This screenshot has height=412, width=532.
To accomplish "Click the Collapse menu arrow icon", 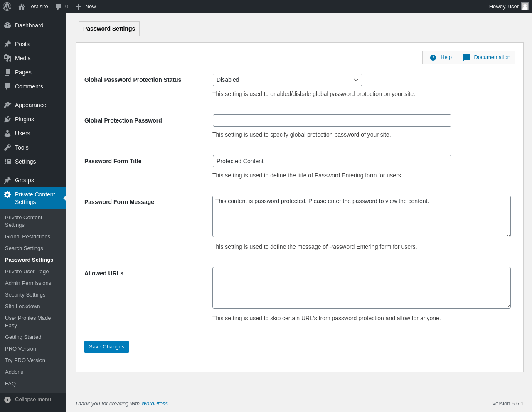I will [x=7, y=400].
